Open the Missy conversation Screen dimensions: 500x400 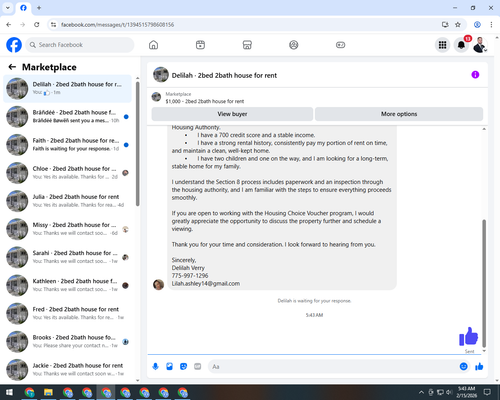coord(67,229)
